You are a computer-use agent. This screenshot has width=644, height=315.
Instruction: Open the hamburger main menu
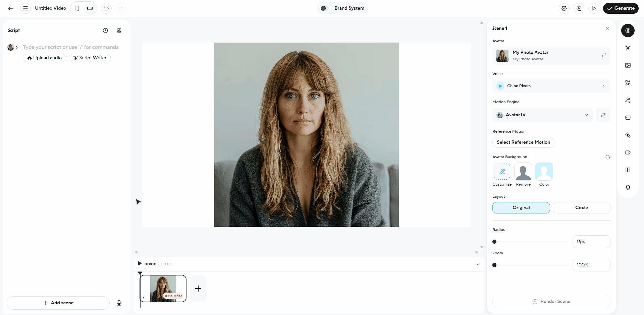(x=25, y=8)
